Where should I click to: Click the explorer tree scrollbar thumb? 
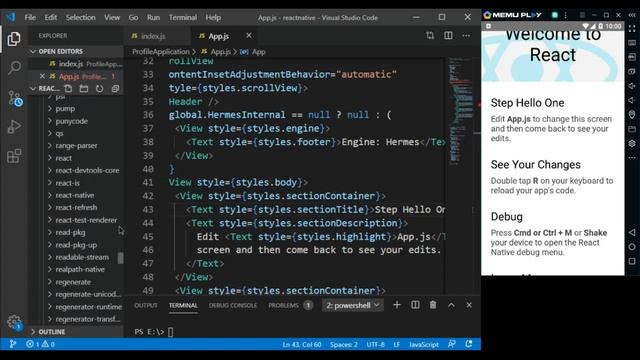click(x=120, y=258)
